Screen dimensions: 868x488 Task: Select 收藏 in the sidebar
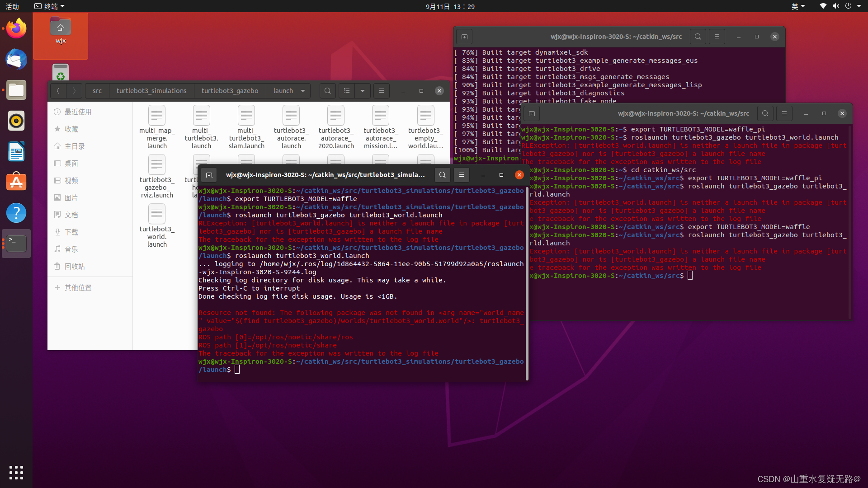tap(90, 129)
